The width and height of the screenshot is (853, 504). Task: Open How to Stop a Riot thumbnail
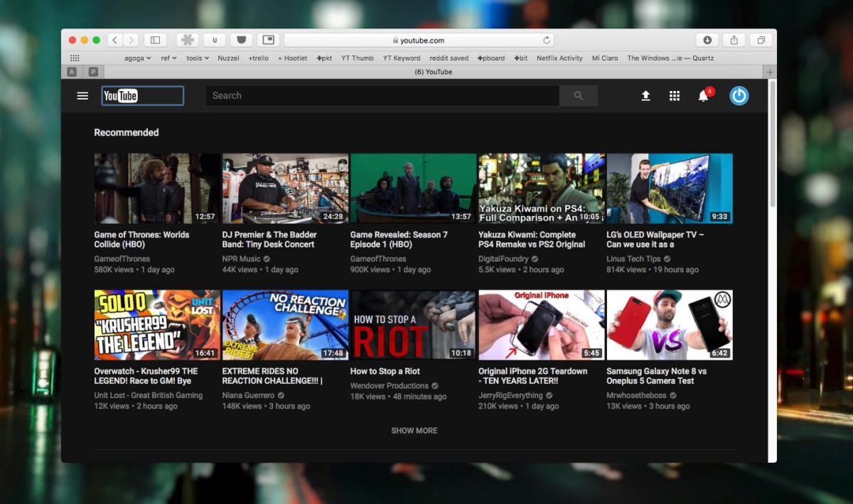click(413, 325)
